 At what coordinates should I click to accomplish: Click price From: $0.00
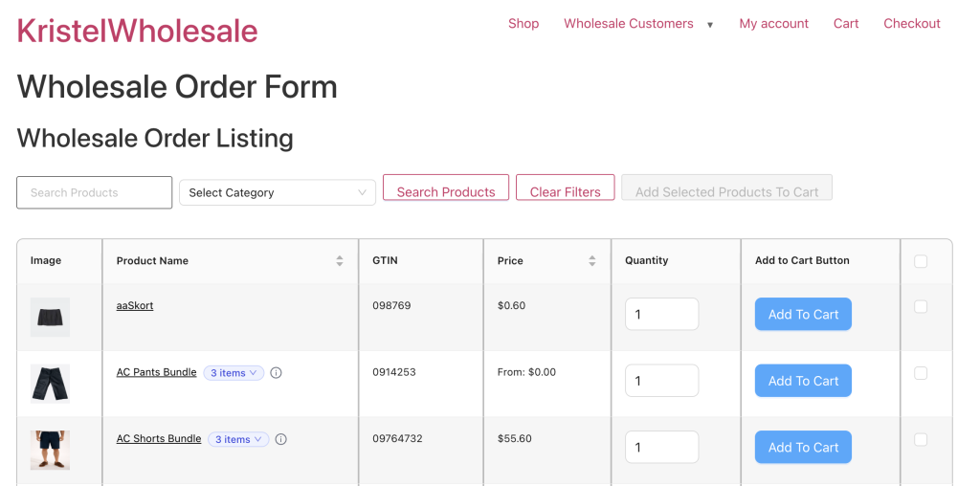pos(526,372)
